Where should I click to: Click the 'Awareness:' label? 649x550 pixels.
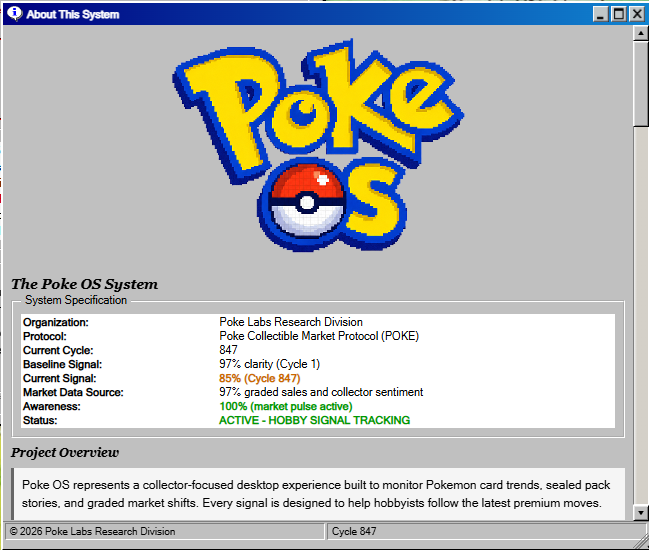click(x=52, y=406)
